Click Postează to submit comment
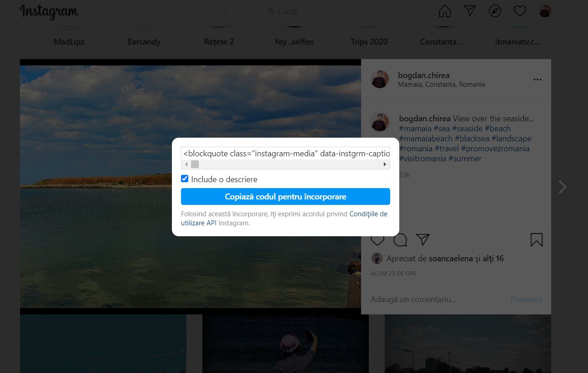This screenshot has height=373, width=588. pyautogui.click(x=526, y=299)
